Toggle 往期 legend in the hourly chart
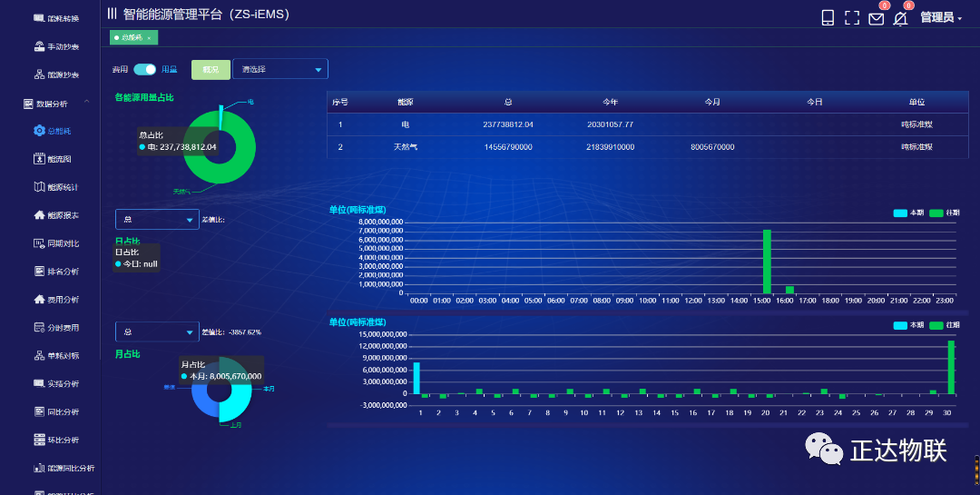 [x=944, y=213]
